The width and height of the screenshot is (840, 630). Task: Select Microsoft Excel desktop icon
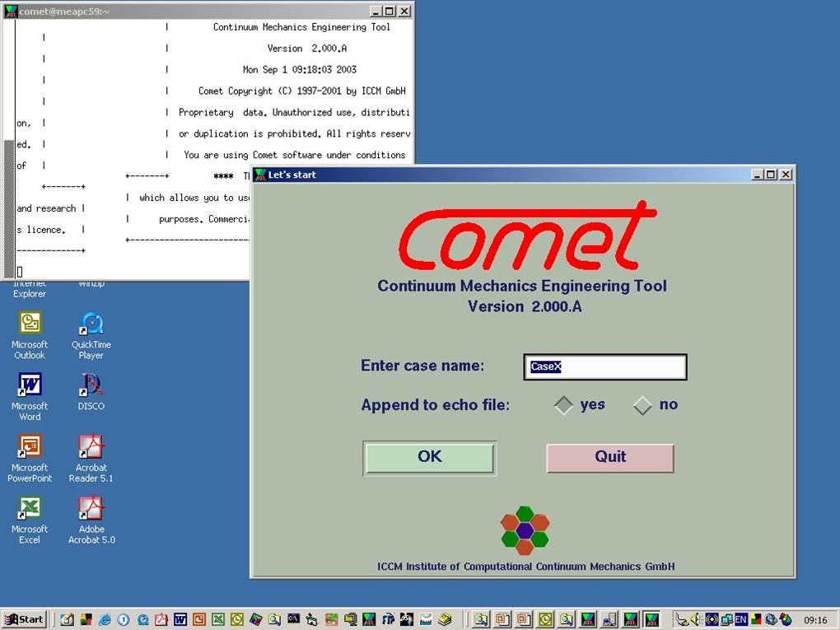pyautogui.click(x=30, y=520)
